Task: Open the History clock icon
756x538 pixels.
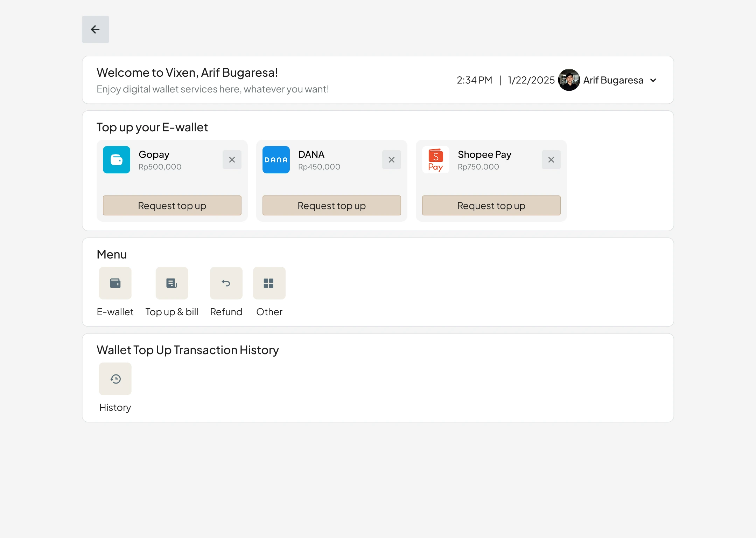Action: (x=115, y=379)
